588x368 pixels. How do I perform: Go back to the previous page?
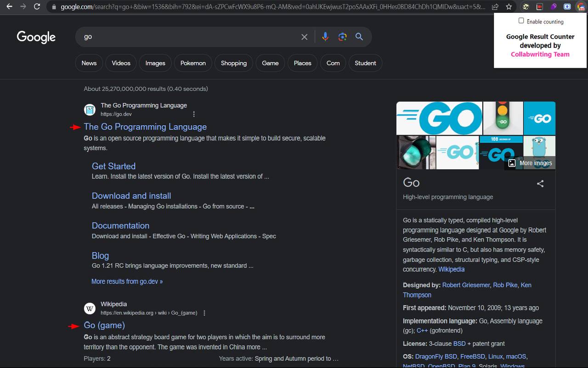(9, 7)
